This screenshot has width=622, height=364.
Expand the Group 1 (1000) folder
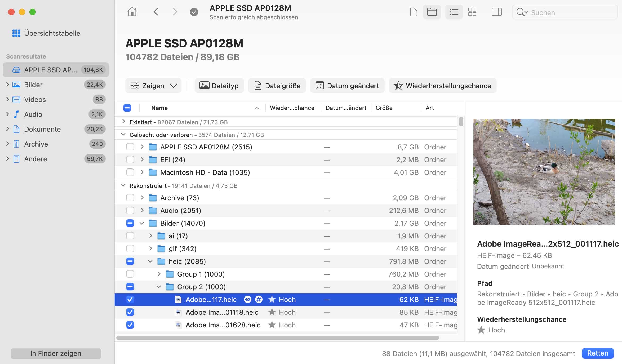[x=159, y=274]
